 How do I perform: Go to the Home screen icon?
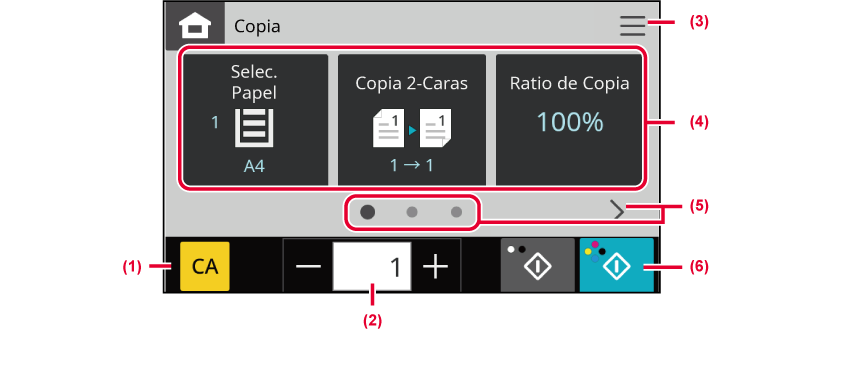pos(195,28)
